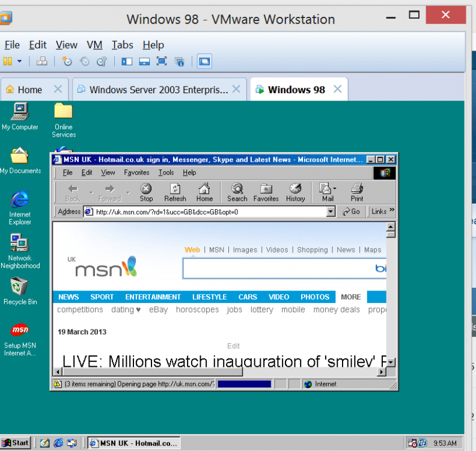Toggle console view icon in VMware toolbar
The width and height of the screenshot is (476, 451).
pos(204,61)
